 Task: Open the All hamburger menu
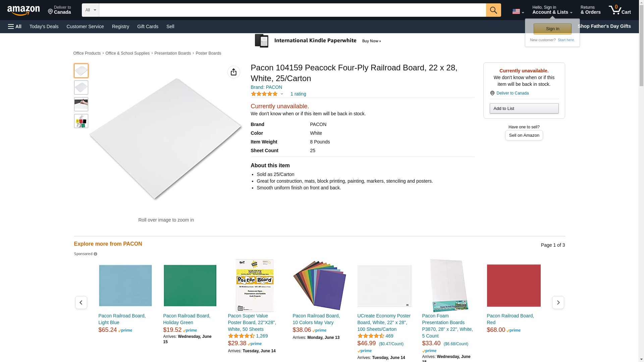(x=15, y=26)
